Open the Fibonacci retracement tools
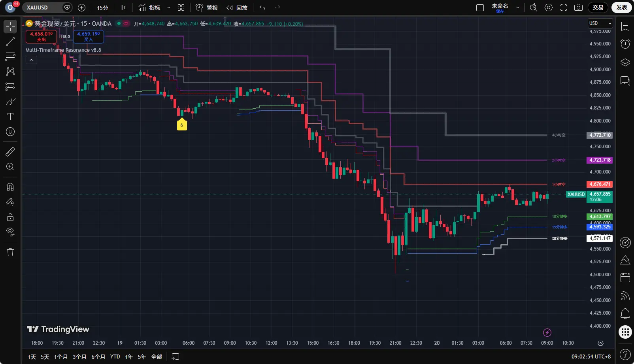Image resolution: width=634 pixels, height=364 pixels. point(10,57)
